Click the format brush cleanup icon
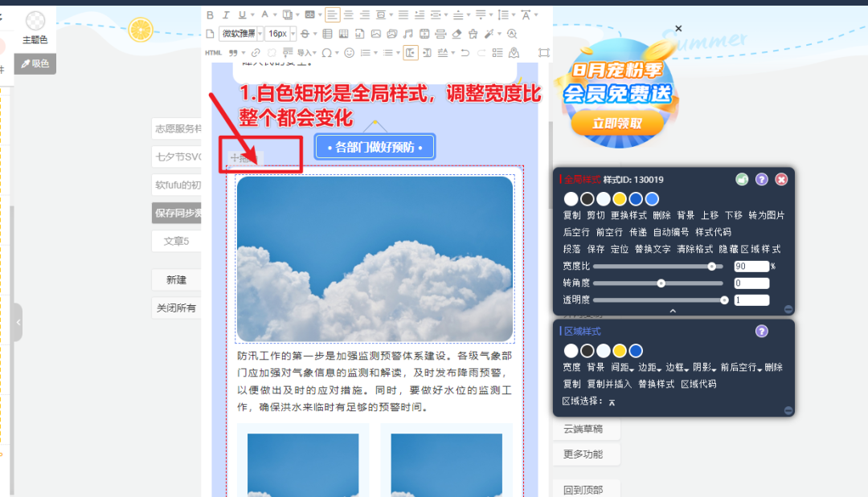This screenshot has width=868, height=497. pos(473,34)
